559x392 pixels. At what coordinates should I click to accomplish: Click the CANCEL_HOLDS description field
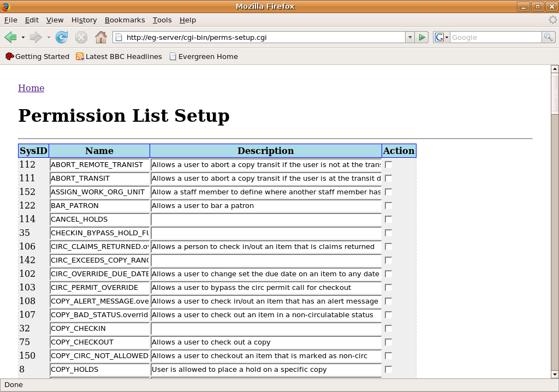tap(266, 219)
